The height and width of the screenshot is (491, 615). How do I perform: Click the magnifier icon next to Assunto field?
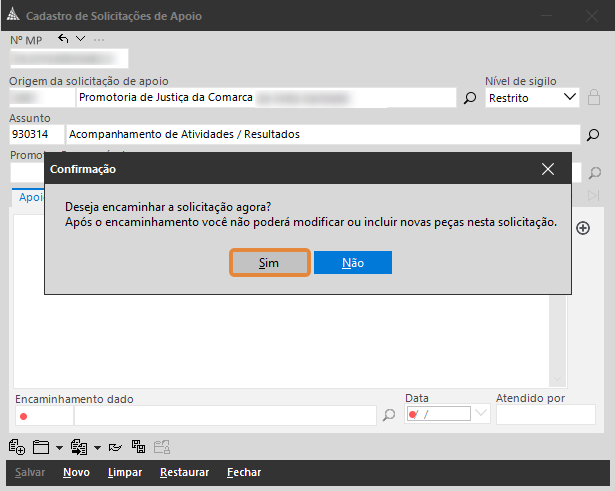[592, 135]
